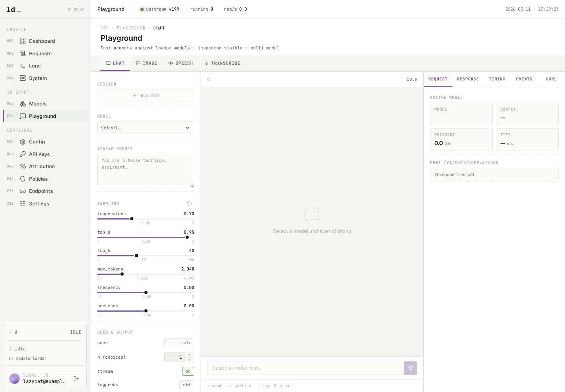565x392 pixels.
Task: Switch to the Transcribe tab
Action: 222,63
